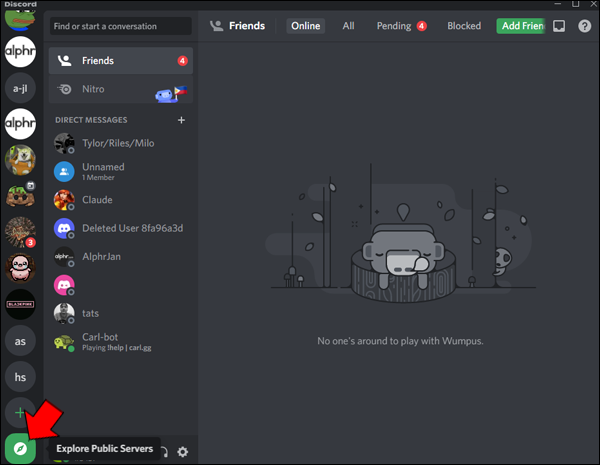This screenshot has width=600, height=465.
Task: Open the Blackpink server icon
Action: click(x=20, y=304)
